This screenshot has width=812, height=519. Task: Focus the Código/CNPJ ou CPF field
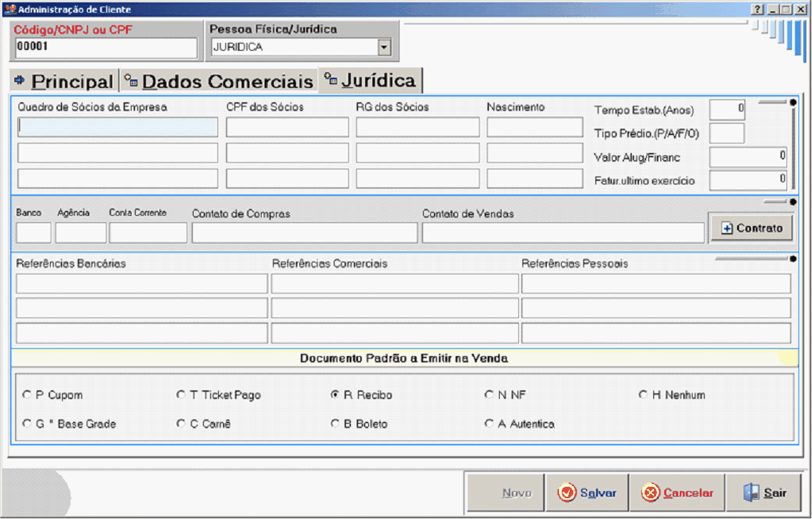click(x=106, y=48)
